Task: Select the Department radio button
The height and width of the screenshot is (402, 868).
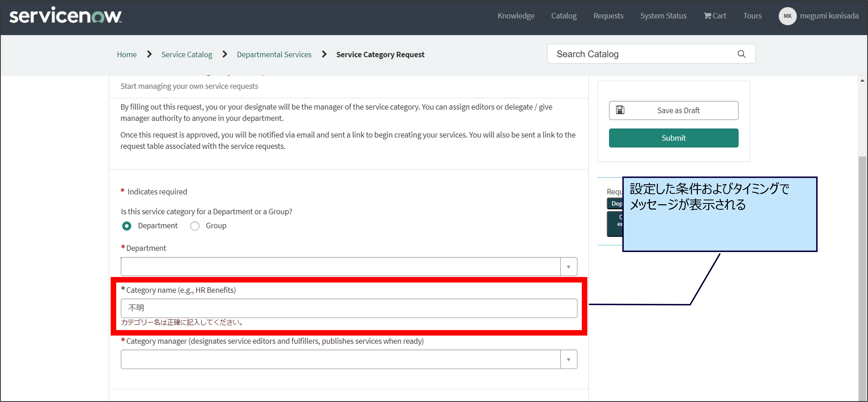Action: [x=127, y=226]
